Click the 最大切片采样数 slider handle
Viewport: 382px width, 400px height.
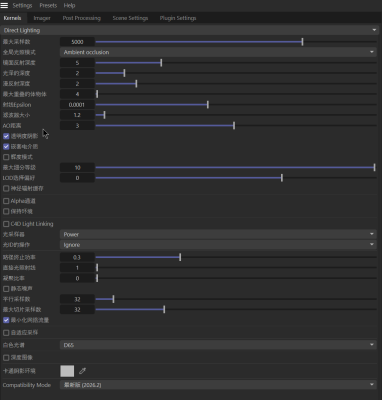[x=164, y=309]
